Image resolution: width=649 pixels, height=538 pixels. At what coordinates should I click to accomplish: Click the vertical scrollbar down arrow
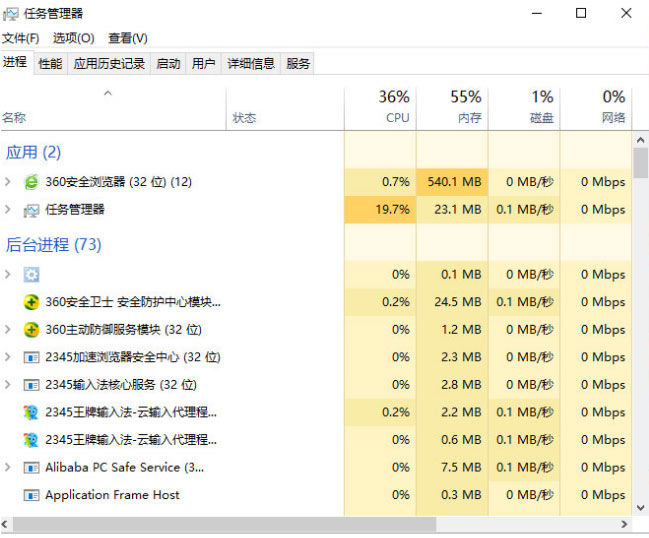641,508
